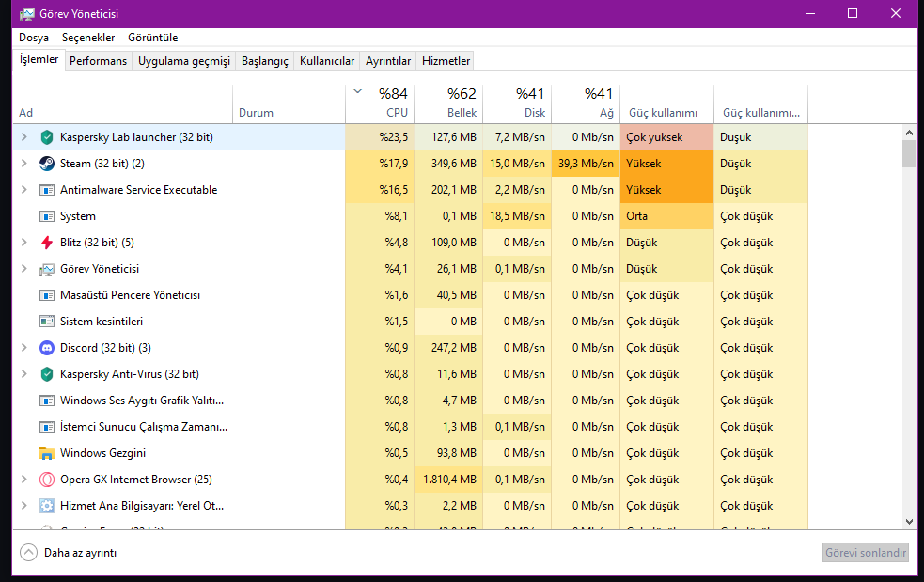Click the Antimalware Service Executable icon
This screenshot has height=582, width=924.
(47, 190)
